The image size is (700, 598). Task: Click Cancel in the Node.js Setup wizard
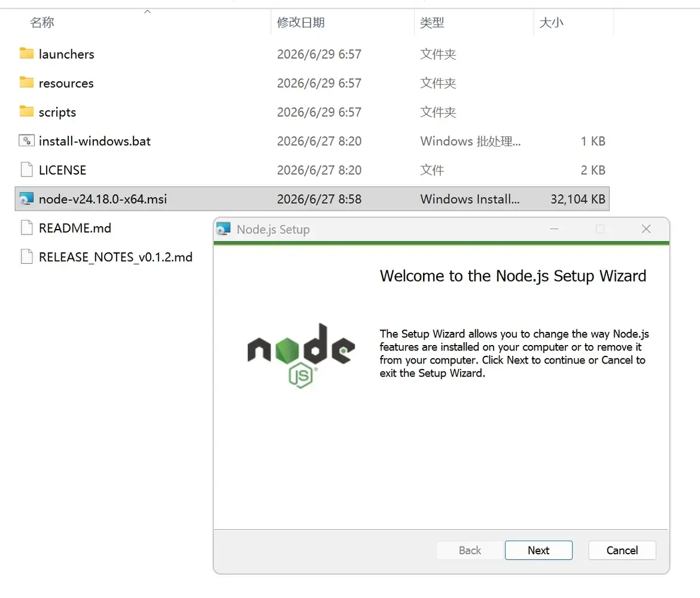(622, 550)
